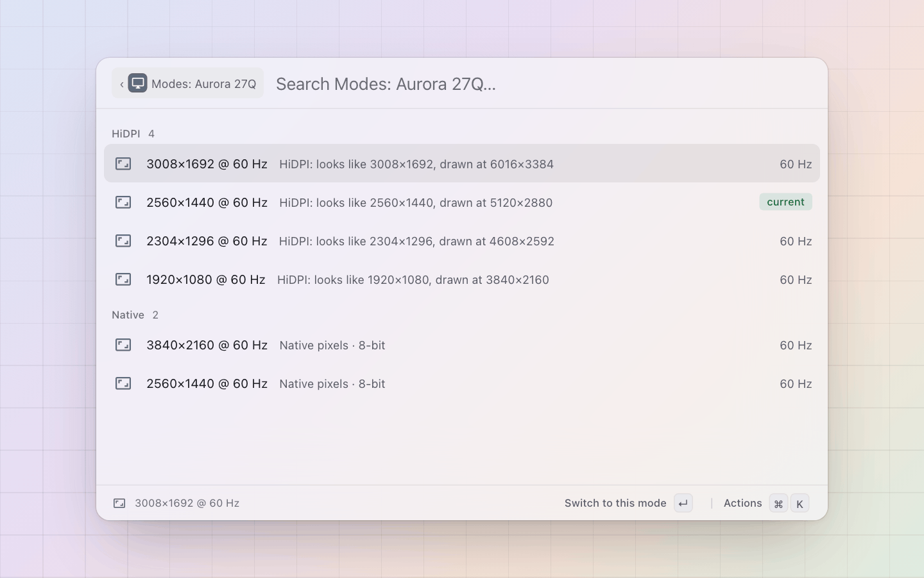Click 'drawn at 4608×2592' description text
Screen dimensions: 924x578
pyautogui.click(x=497, y=241)
